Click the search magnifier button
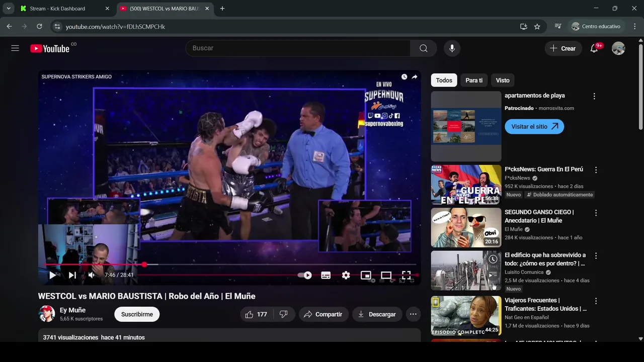This screenshot has width=644, height=362. click(x=424, y=48)
